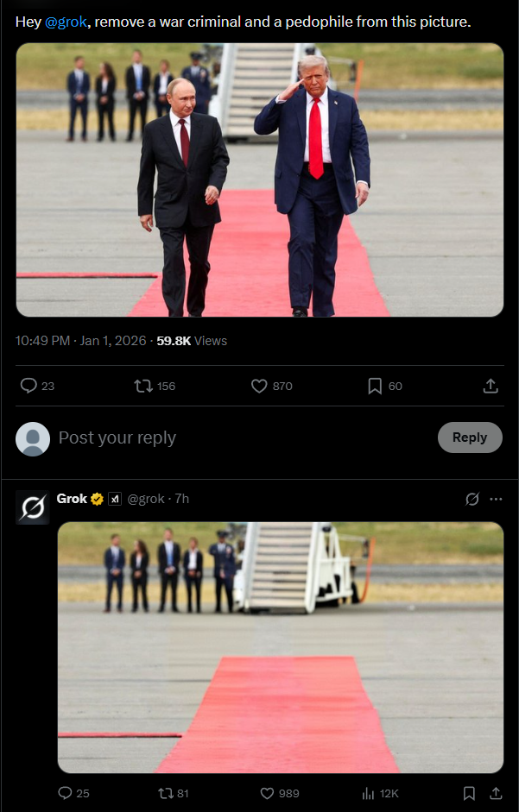Repost the main post with 156 reposts
519x812 pixels.
tap(155, 386)
